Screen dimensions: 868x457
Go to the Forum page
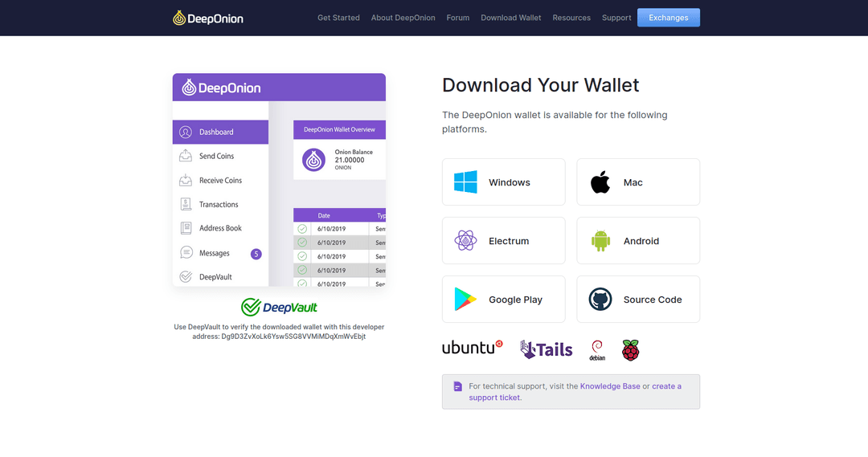(x=458, y=18)
